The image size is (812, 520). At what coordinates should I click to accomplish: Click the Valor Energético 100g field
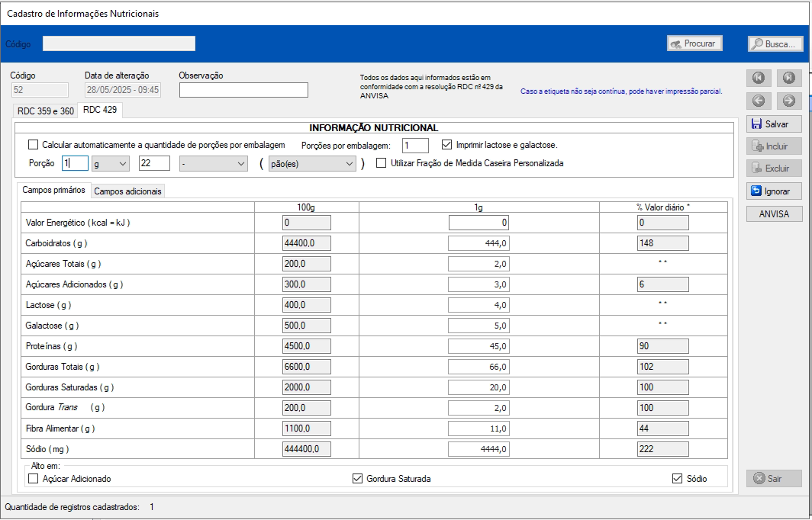click(x=307, y=223)
